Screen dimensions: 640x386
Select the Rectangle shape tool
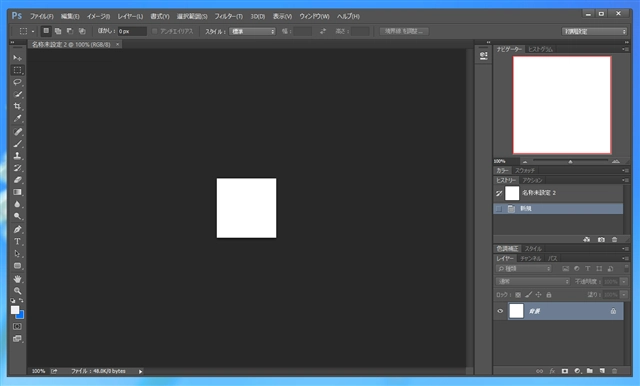(x=17, y=266)
